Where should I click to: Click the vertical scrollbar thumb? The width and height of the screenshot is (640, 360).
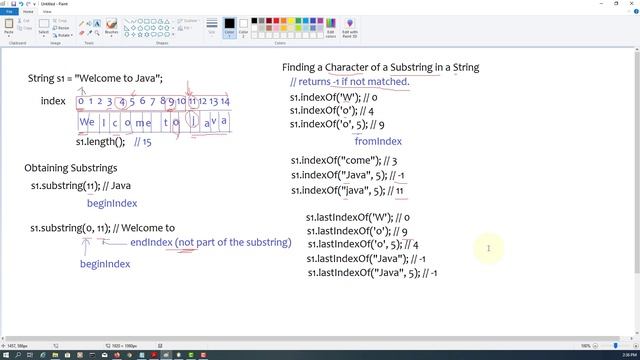[637, 162]
